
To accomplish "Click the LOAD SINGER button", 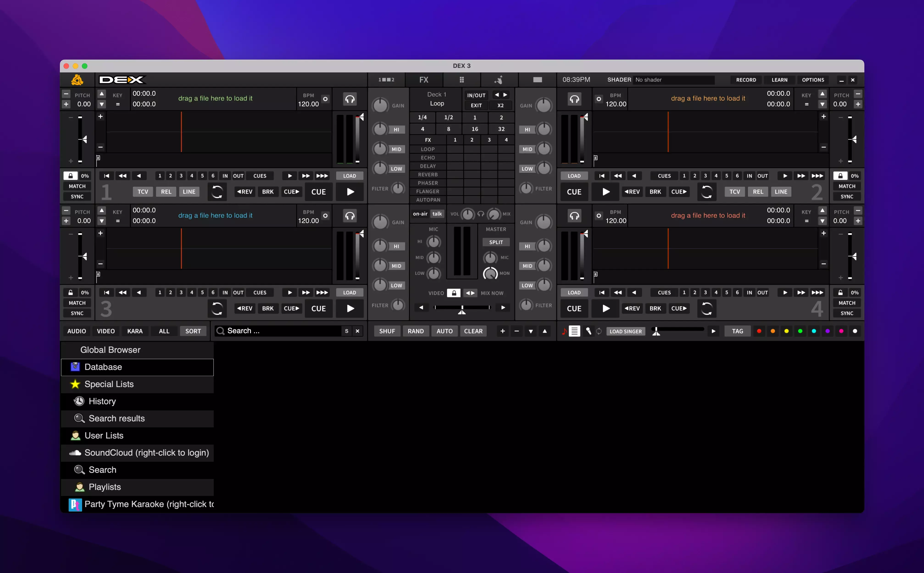I will 625,331.
